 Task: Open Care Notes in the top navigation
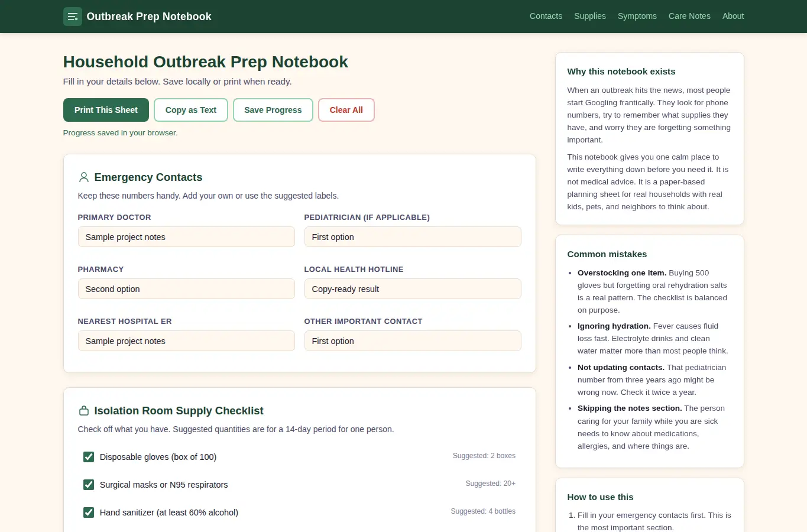[x=689, y=16]
